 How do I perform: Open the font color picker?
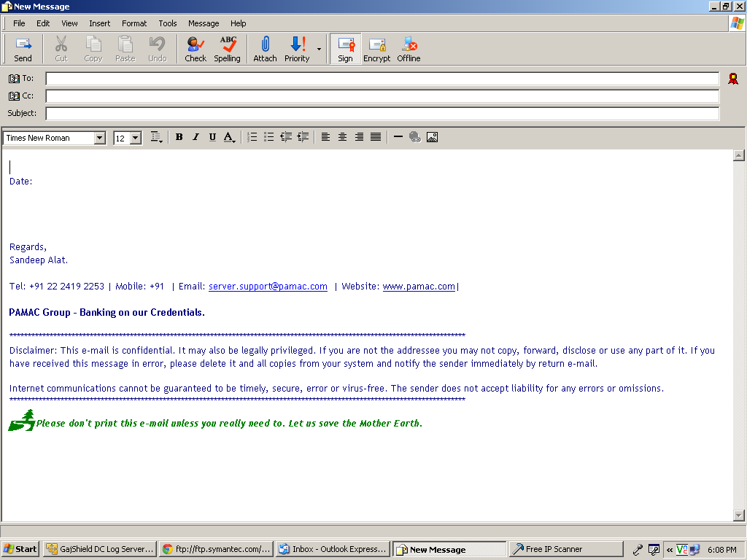click(x=230, y=137)
